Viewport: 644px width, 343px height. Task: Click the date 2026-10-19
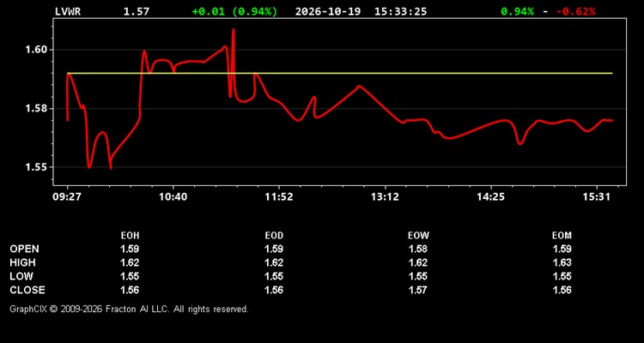coord(328,11)
